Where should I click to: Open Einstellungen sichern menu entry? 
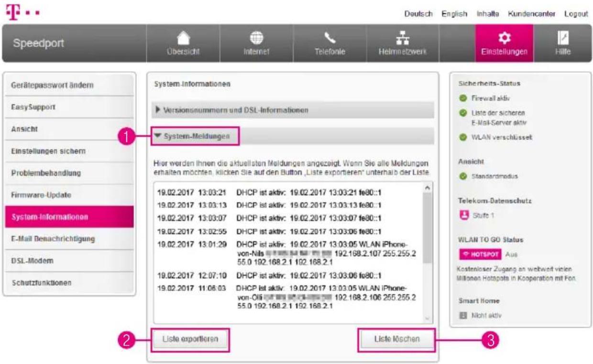[x=70, y=151]
